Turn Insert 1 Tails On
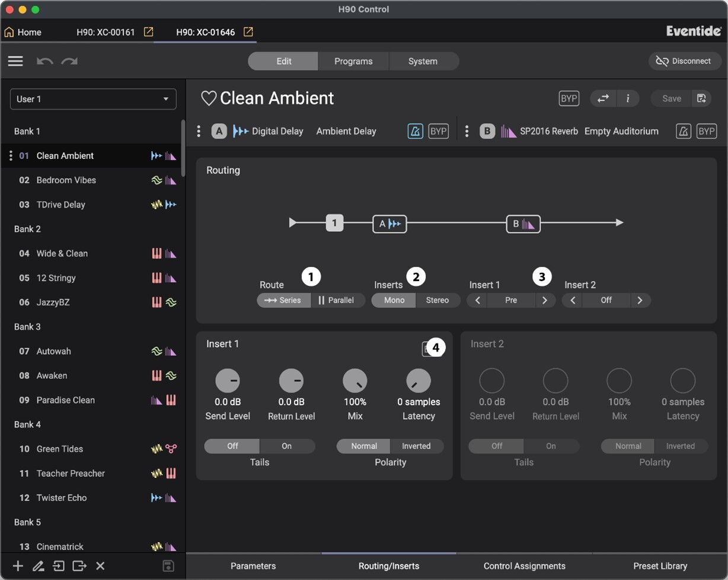The image size is (728, 580). 287,446
